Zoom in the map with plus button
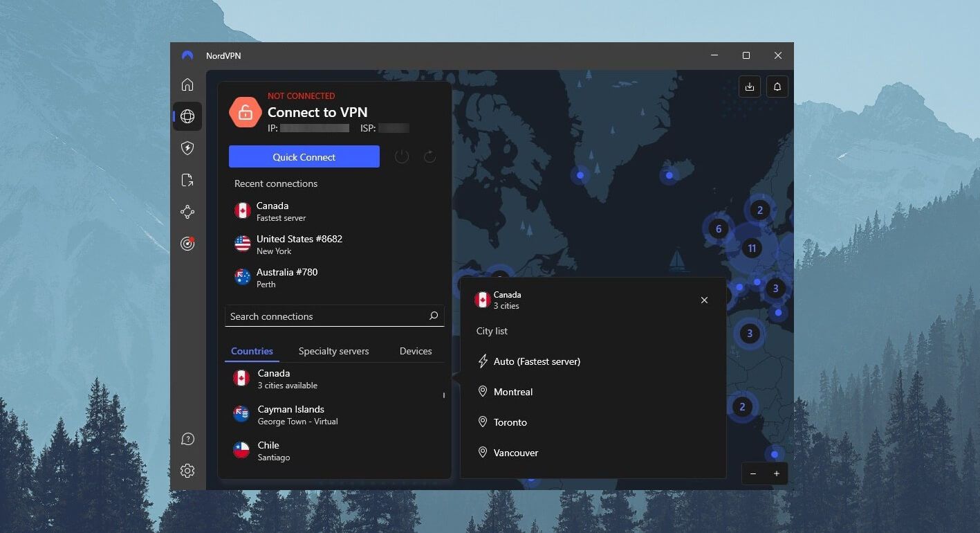 tap(777, 473)
